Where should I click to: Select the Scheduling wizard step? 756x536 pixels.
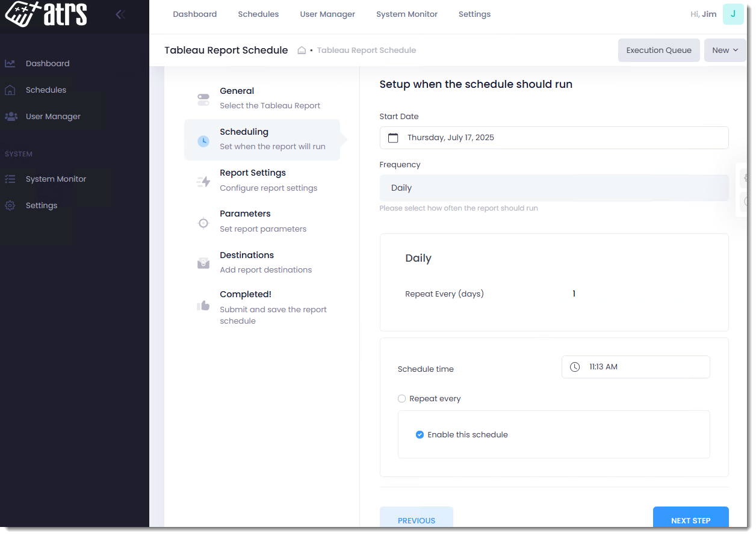262,140
